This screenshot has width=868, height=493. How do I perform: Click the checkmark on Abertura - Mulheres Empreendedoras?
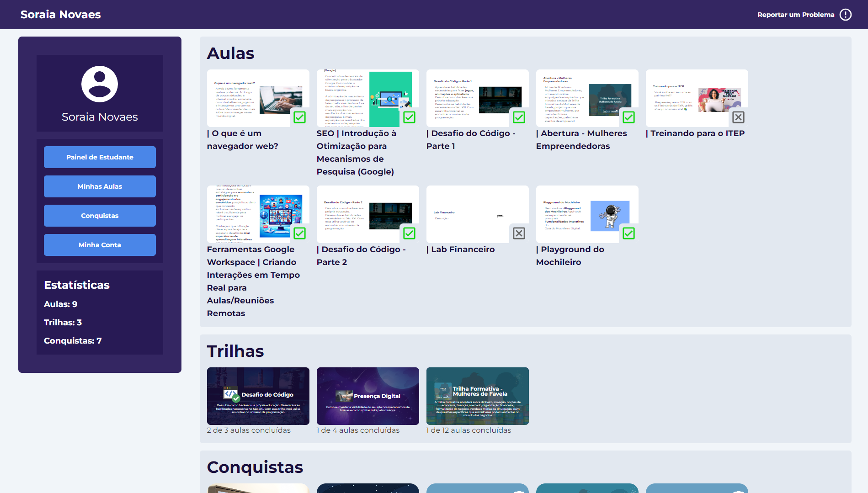628,117
